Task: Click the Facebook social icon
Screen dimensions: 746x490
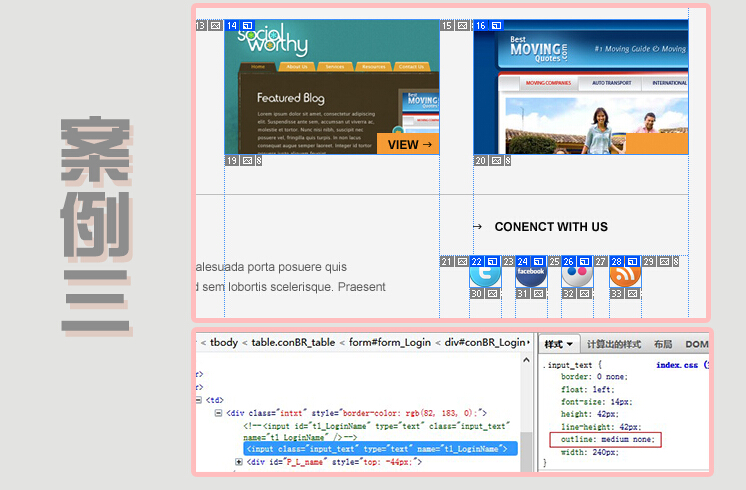Action: [x=530, y=273]
